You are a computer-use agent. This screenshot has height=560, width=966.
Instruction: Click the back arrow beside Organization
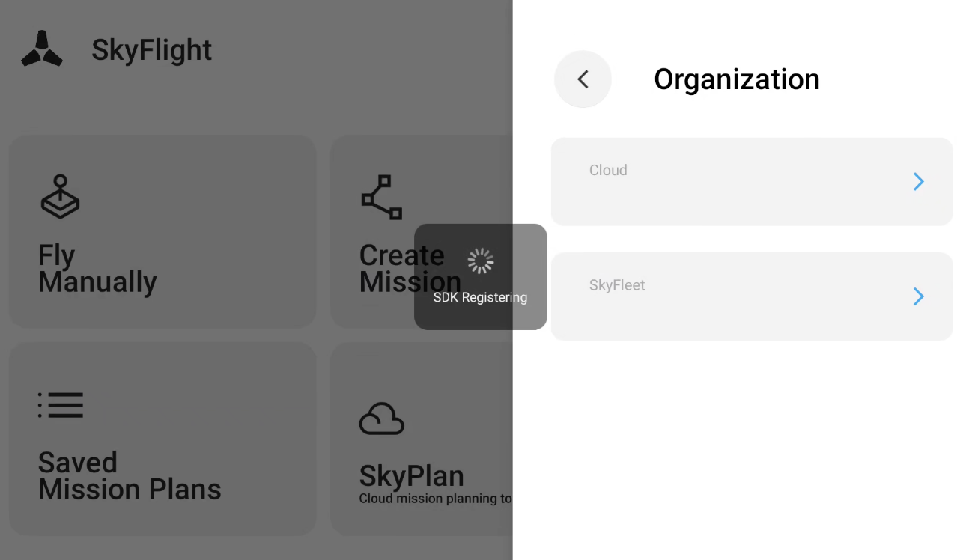583,79
